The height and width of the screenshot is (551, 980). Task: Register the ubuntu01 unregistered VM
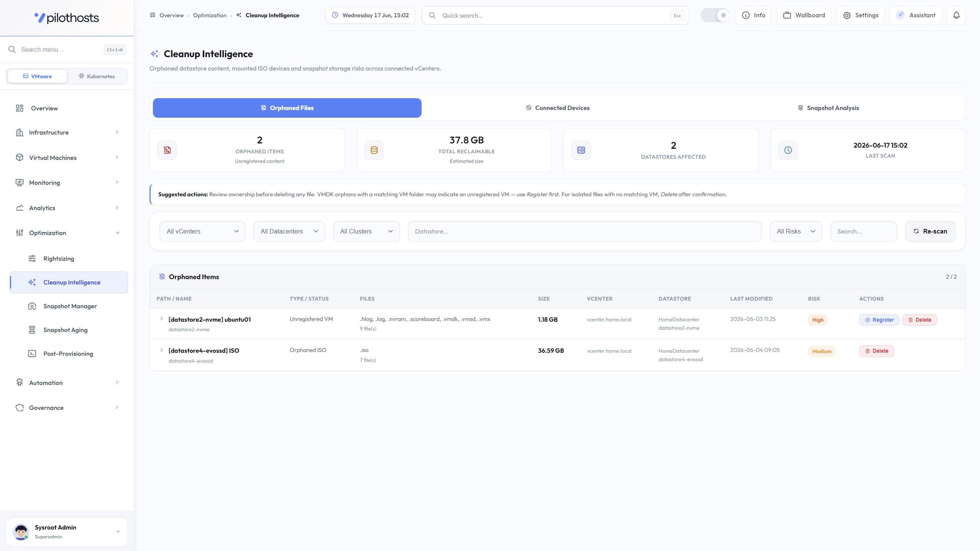(x=879, y=320)
